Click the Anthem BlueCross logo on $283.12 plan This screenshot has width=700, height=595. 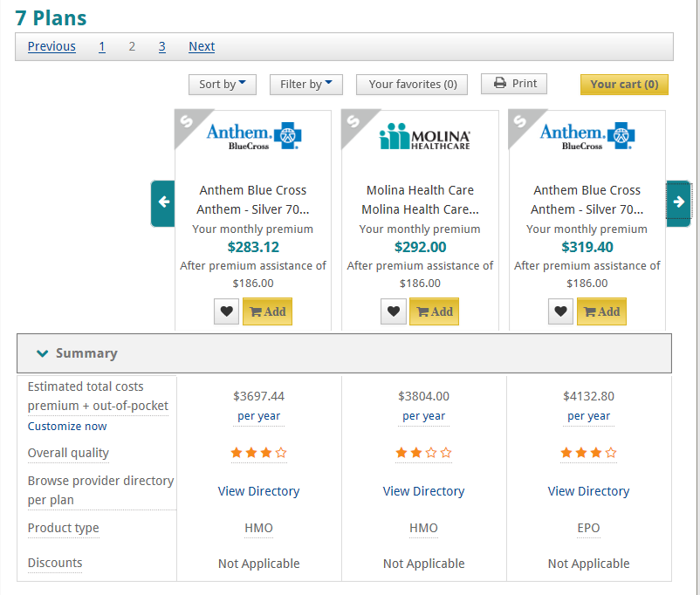(254, 136)
